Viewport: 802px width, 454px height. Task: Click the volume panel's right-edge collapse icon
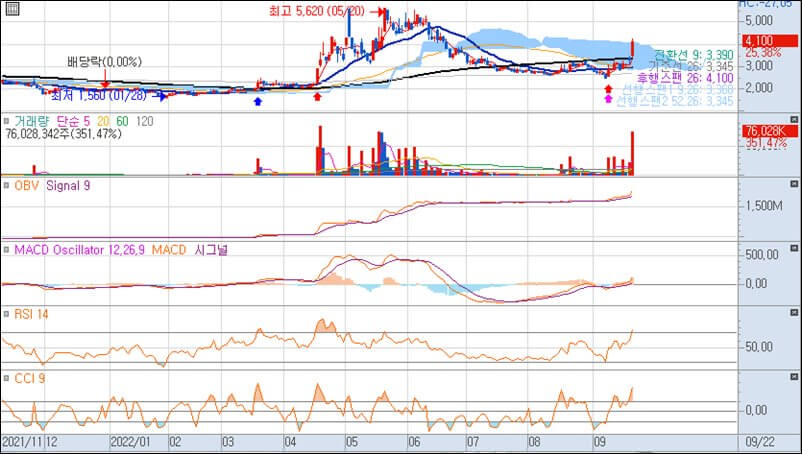pyautogui.click(x=794, y=120)
